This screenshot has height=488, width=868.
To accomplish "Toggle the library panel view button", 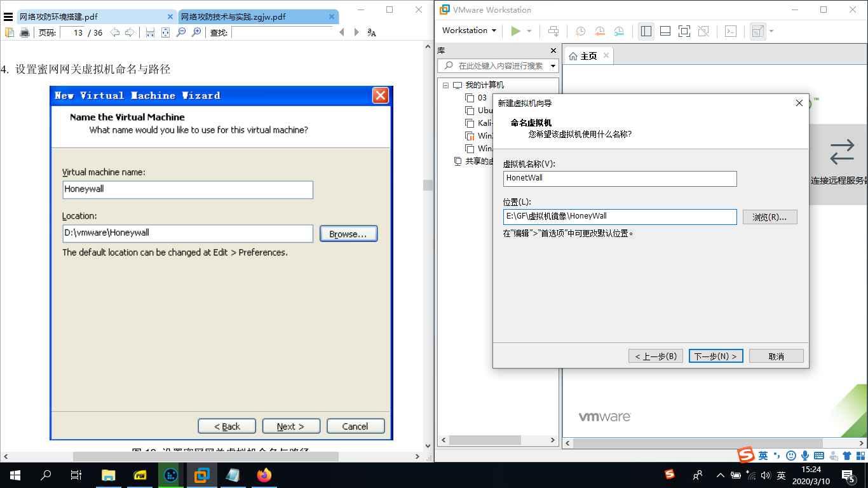I will point(646,30).
